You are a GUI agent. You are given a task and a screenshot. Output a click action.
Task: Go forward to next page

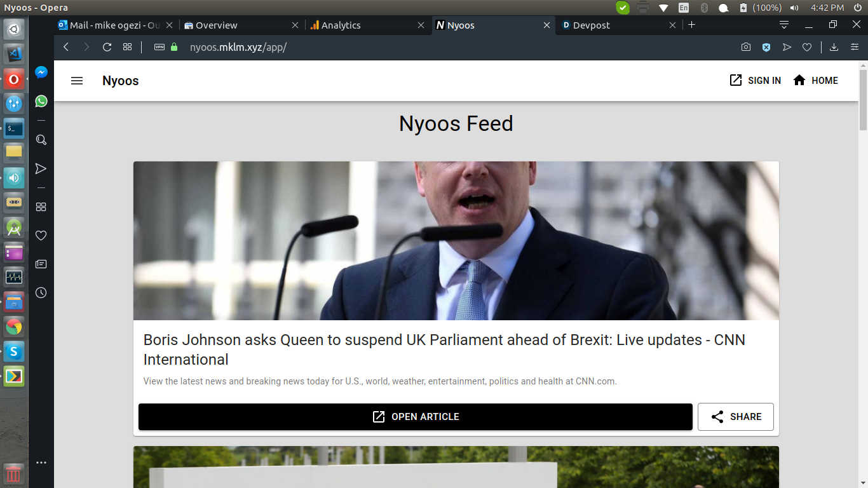pos(86,47)
